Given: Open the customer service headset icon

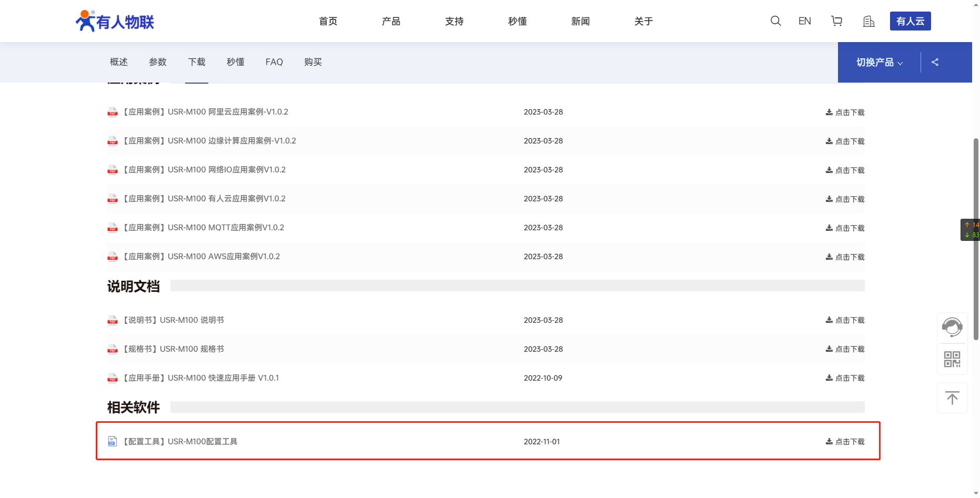Looking at the screenshot, I should click(952, 327).
